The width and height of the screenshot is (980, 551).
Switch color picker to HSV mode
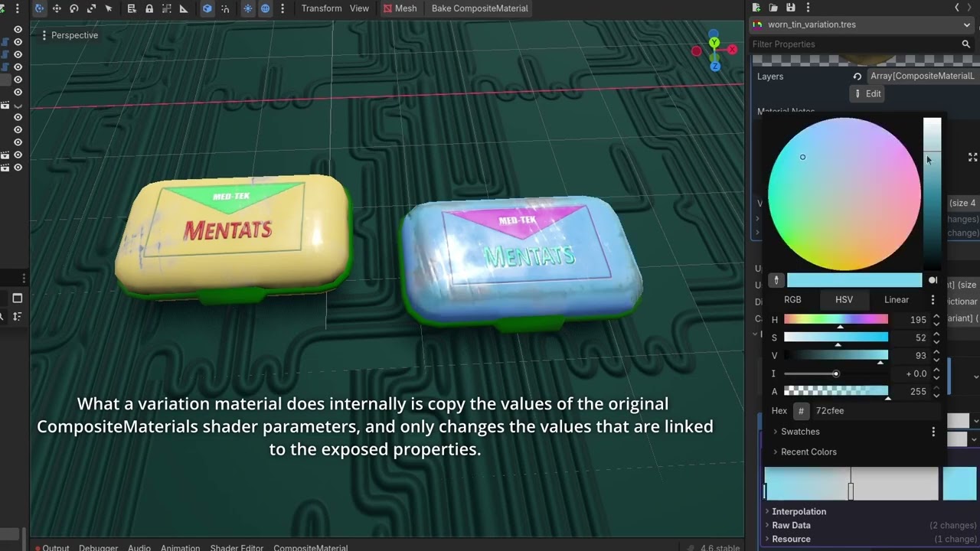(844, 300)
